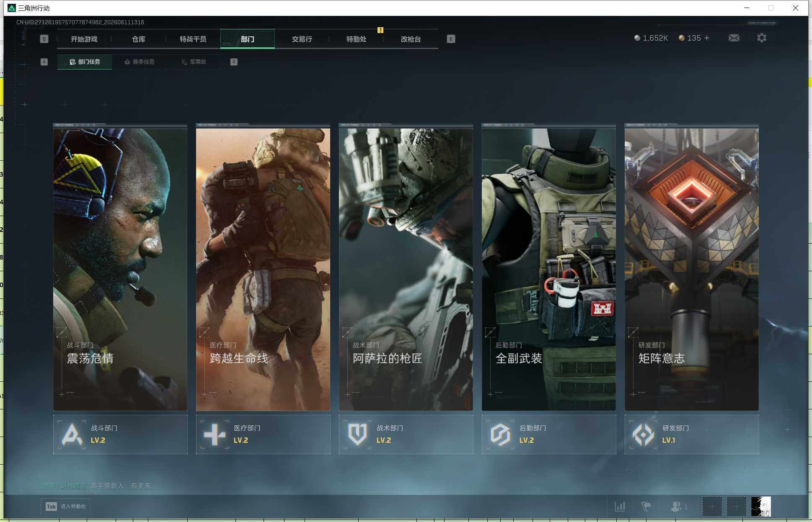The height and width of the screenshot is (522, 812).
Task: Click the 研发部门 diamond emblem icon
Action: 644,435
